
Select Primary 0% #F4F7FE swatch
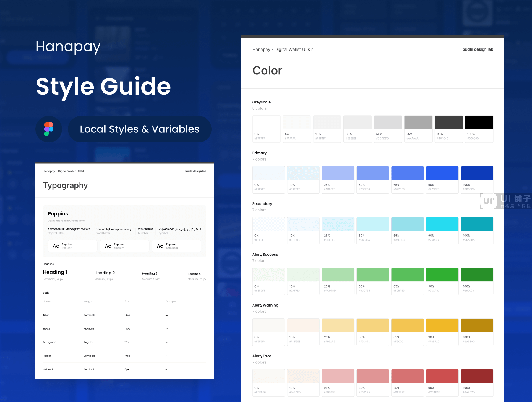[269, 180]
